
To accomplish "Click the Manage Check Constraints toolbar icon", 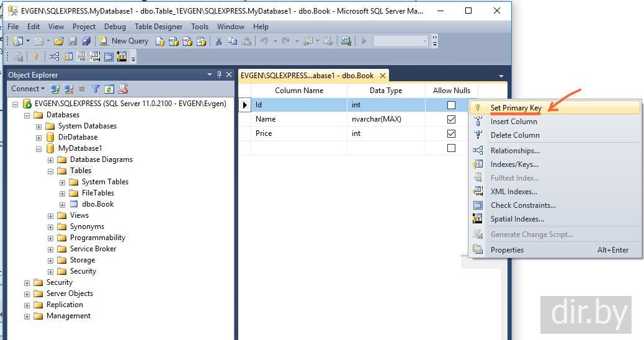I will pyautogui.click(x=109, y=56).
